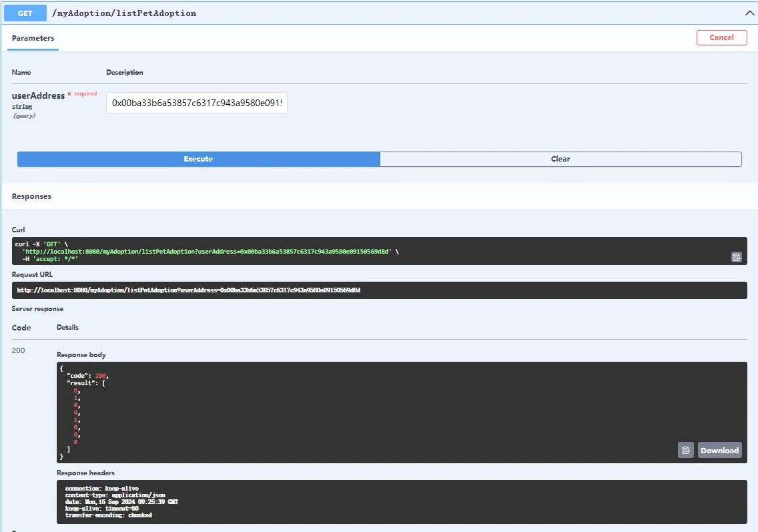Click the /myAdoption/listPetAdoption endpoint path
758x532 pixels.
point(124,13)
